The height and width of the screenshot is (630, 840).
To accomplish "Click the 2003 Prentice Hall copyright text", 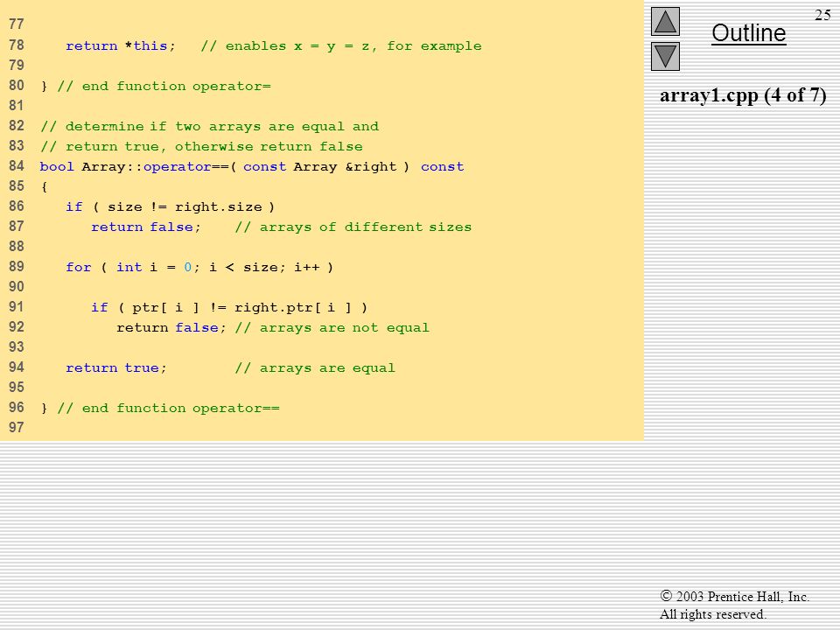I will 734,596.
